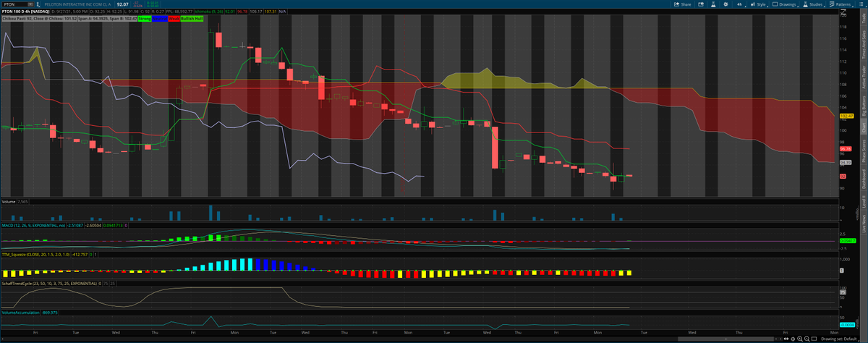Click the PTON symbol input field
The height and width of the screenshot is (343, 868).
coord(16,4)
